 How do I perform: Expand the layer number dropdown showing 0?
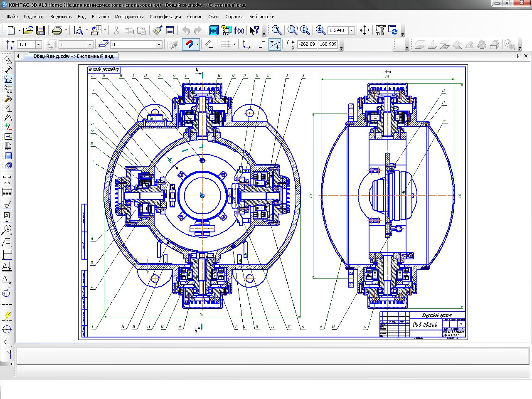pyautogui.click(x=159, y=44)
